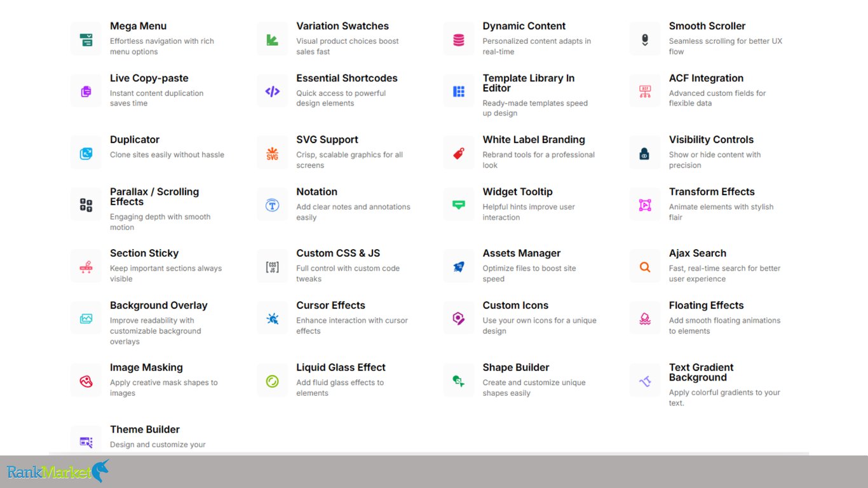Image resolution: width=868 pixels, height=488 pixels.
Task: Click the White Label Branding tag icon
Action: [459, 153]
